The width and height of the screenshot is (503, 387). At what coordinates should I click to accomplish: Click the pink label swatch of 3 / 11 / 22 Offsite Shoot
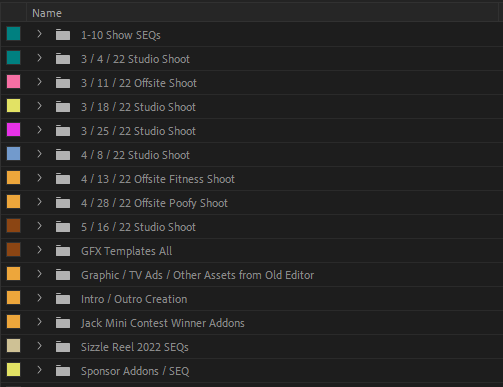click(14, 82)
